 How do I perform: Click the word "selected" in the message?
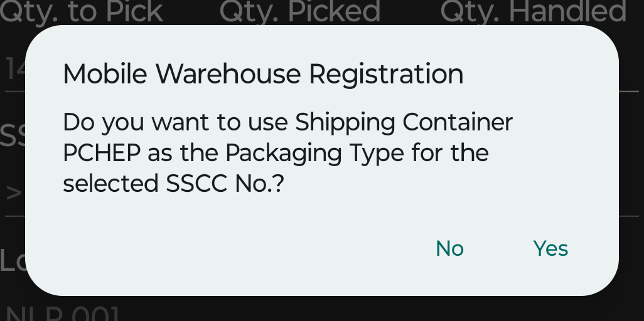110,184
